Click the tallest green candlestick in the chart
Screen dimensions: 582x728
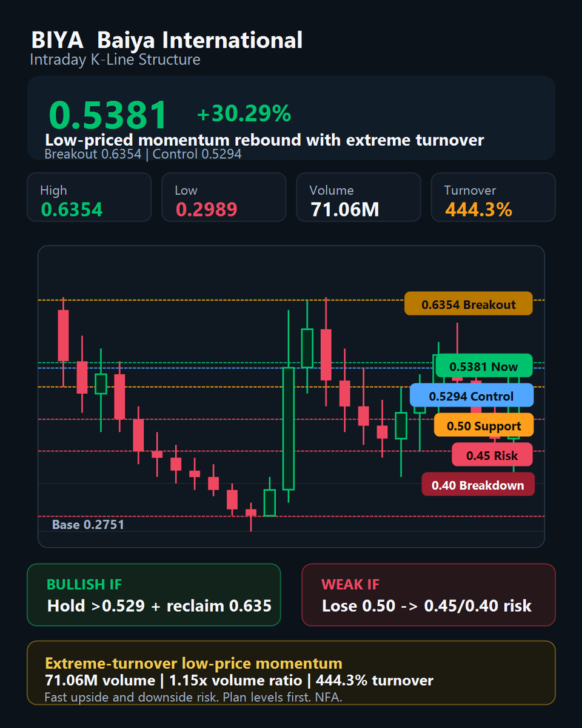tap(289, 428)
